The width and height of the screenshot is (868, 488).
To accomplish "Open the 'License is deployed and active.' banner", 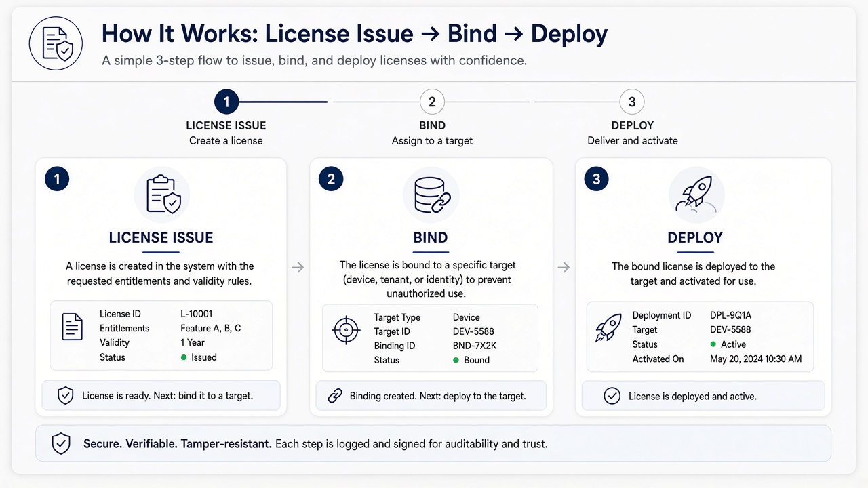I will point(703,396).
